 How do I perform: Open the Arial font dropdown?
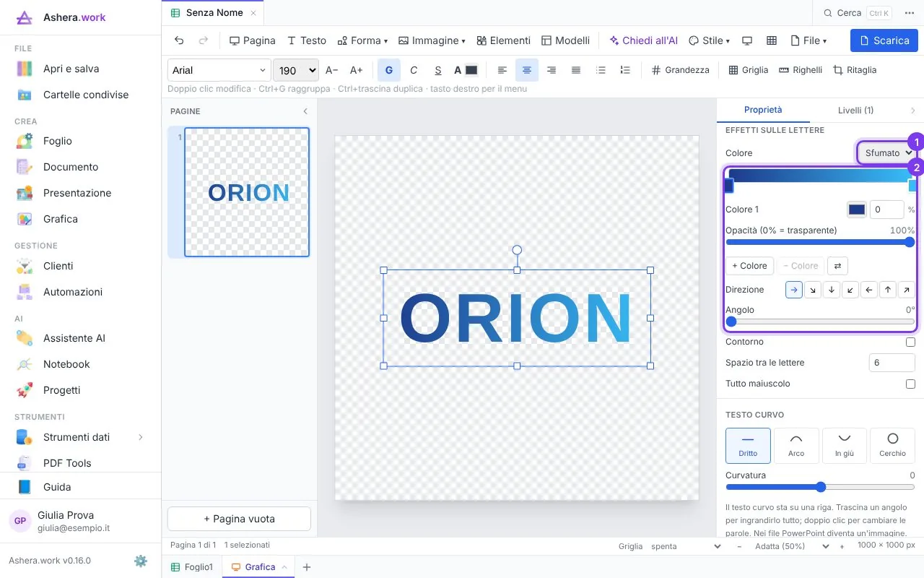(x=219, y=70)
